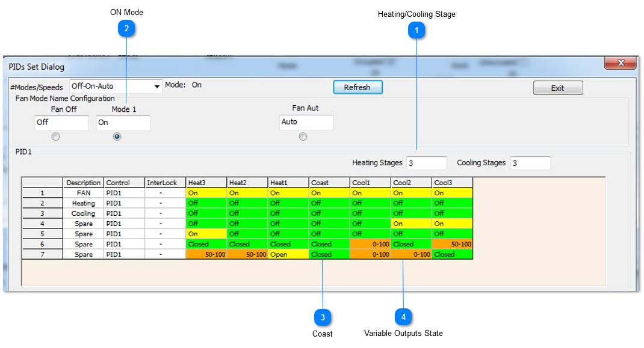
Task: Click the Fan Aut name field
Action: click(x=306, y=122)
